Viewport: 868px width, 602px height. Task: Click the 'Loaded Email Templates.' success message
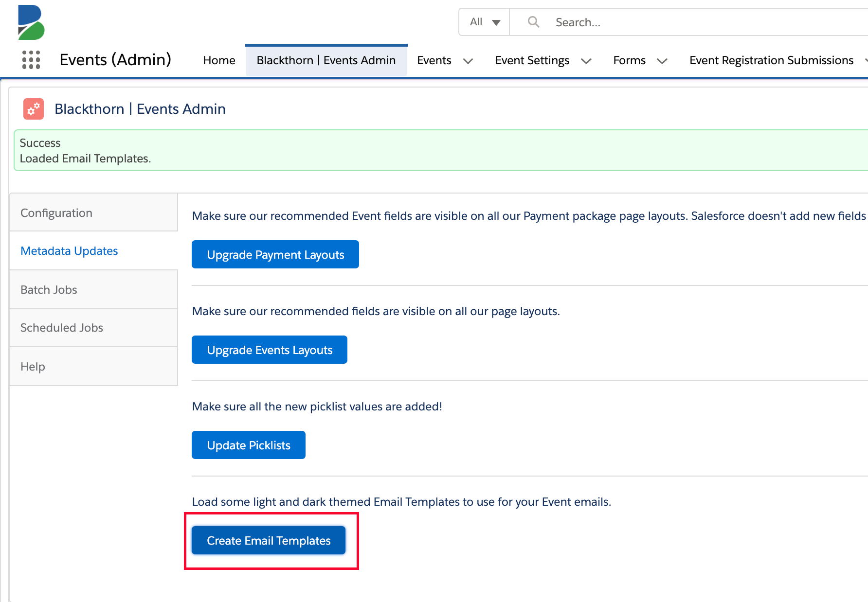[85, 159]
